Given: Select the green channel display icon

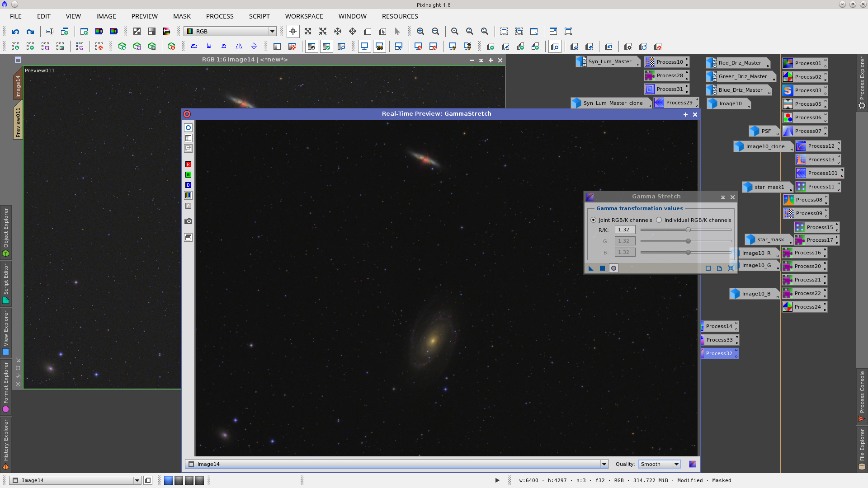Looking at the screenshot, I should [188, 174].
